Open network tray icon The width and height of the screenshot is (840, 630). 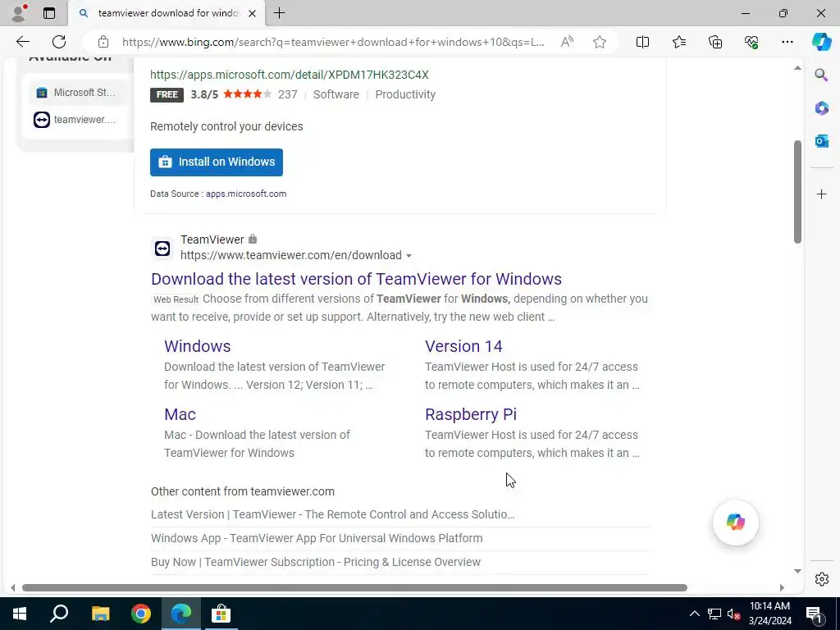tap(714, 614)
